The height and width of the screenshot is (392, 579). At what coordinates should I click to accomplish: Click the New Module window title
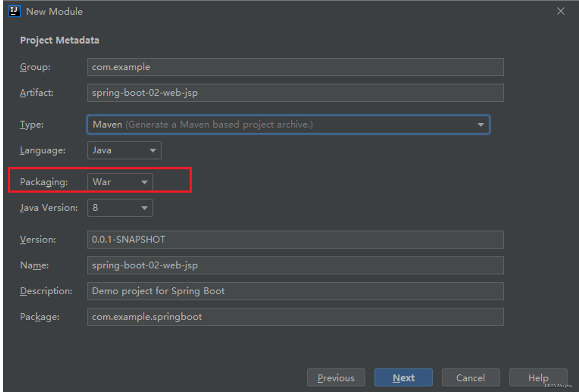(54, 11)
